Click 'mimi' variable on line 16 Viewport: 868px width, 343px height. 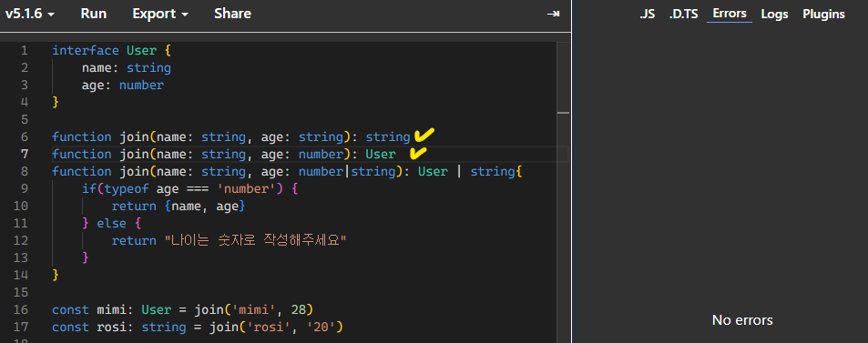[111, 310]
